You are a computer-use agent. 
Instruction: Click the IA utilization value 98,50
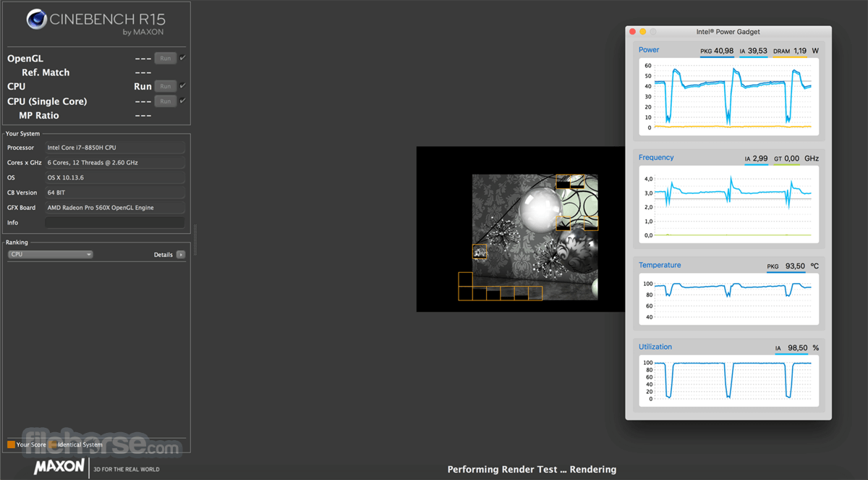[798, 348]
